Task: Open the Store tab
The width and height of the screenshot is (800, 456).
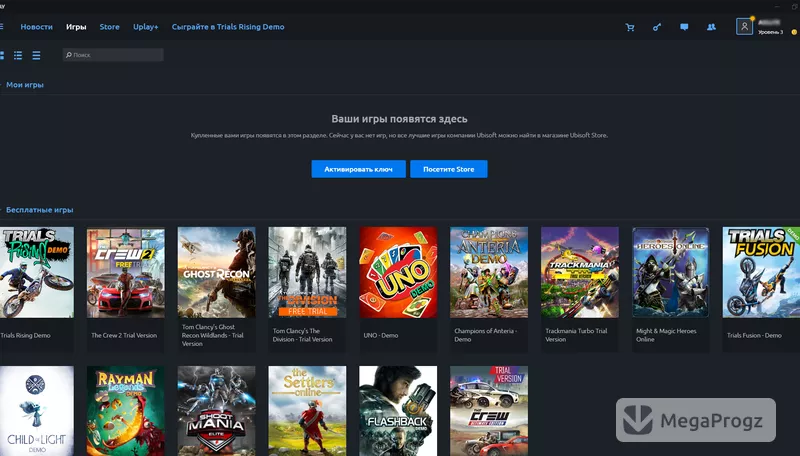Action: click(x=109, y=27)
